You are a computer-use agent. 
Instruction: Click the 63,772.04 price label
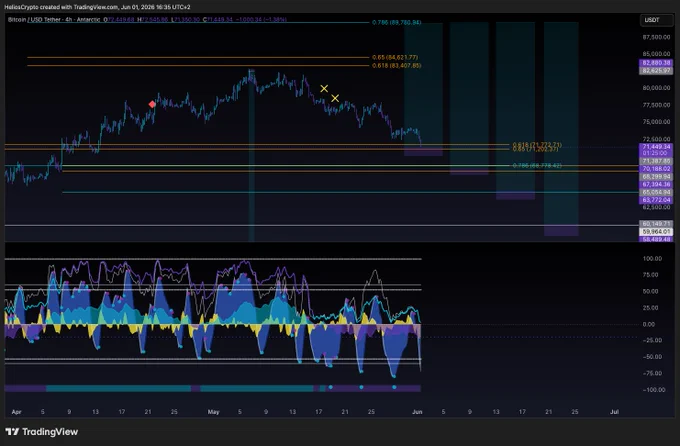coord(656,200)
